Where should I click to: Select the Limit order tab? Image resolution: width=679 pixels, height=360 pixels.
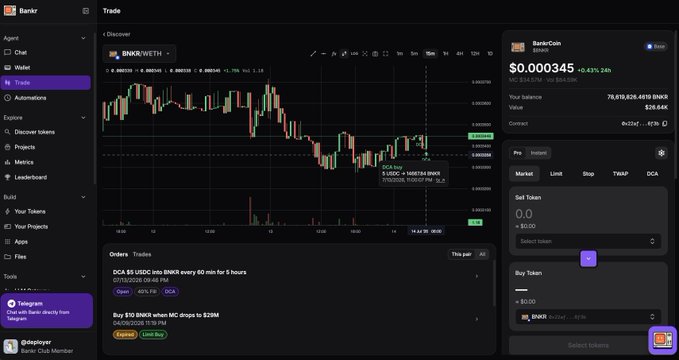click(x=556, y=174)
